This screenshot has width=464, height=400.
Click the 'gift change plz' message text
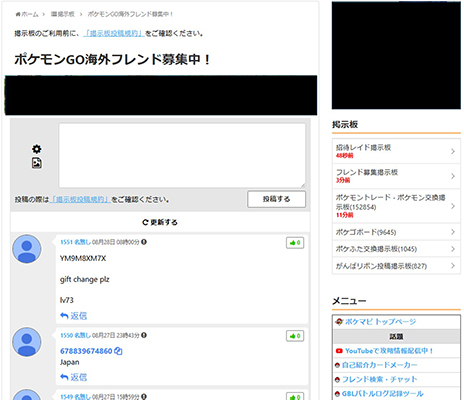[85, 279]
